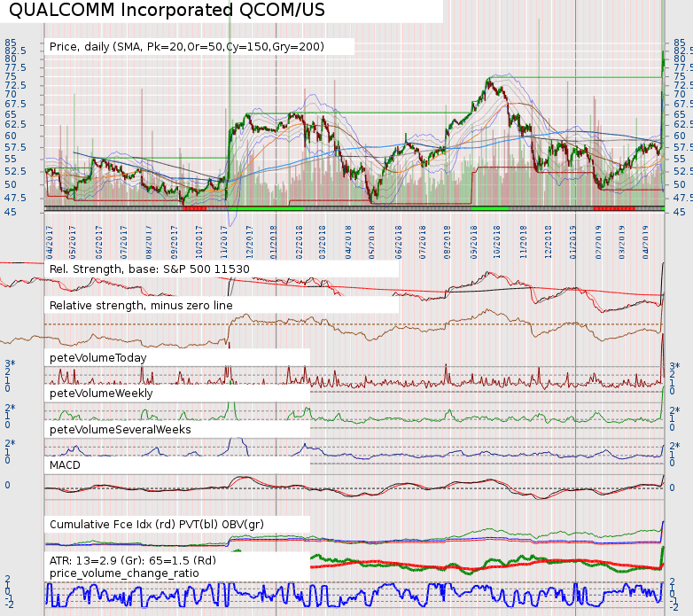The height and width of the screenshot is (616, 693).
Task: Click the 0 label right of MACD panel
Action: pyautogui.click(x=673, y=487)
